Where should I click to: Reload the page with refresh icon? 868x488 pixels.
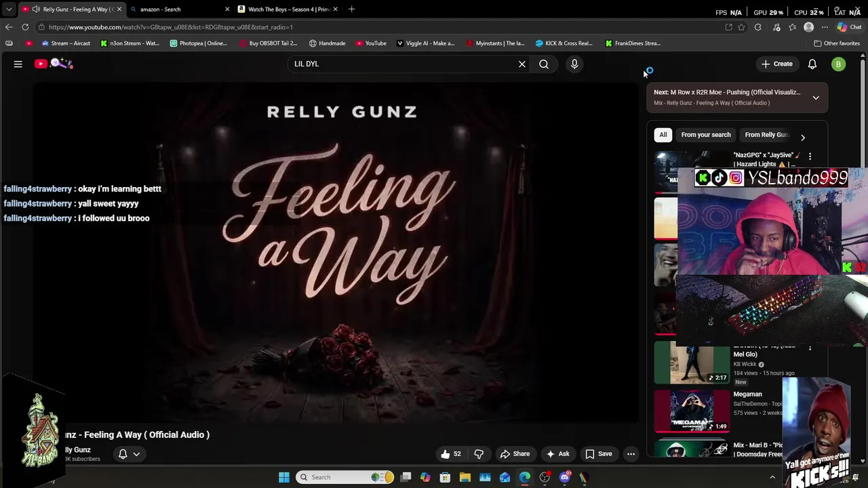click(25, 27)
